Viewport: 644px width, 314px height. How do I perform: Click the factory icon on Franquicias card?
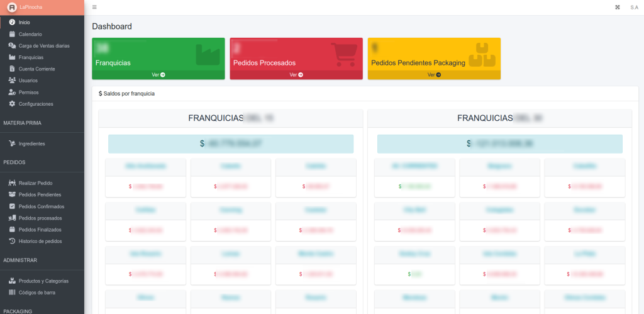pyautogui.click(x=208, y=55)
